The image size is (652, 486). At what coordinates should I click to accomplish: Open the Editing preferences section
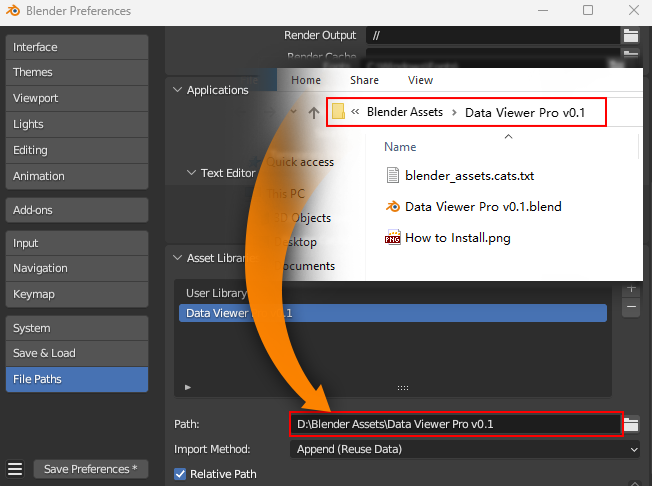tap(77, 150)
